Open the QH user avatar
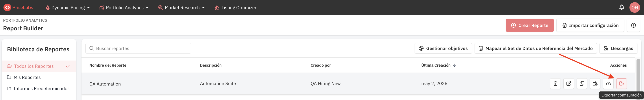The width and height of the screenshot is (644, 100). (635, 7)
